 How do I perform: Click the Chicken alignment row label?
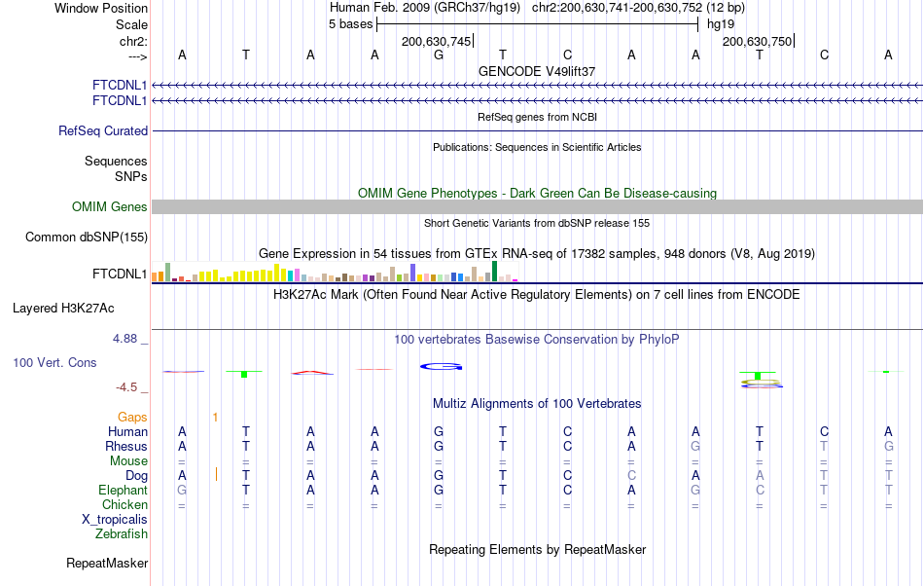124,504
